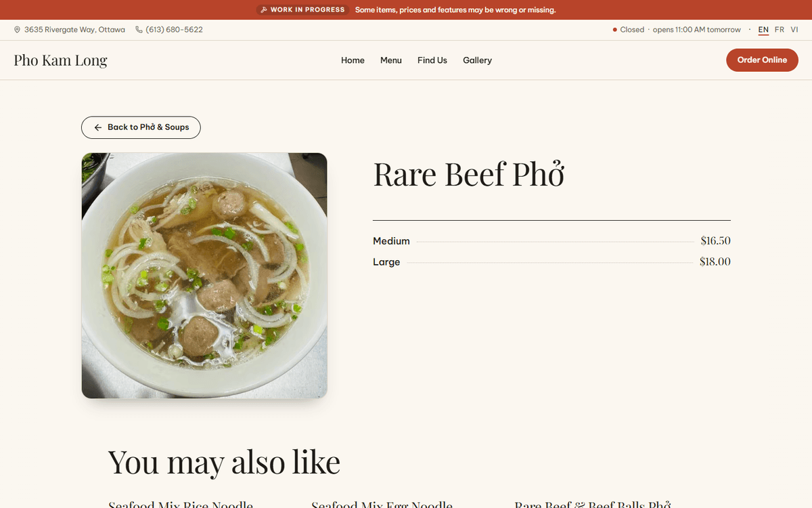Image resolution: width=812 pixels, height=508 pixels.
Task: Click the Closed status text
Action: tap(632, 30)
